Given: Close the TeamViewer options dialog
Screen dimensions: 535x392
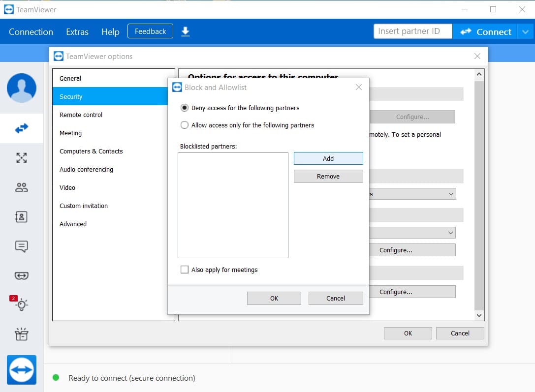Looking at the screenshot, I should point(477,56).
